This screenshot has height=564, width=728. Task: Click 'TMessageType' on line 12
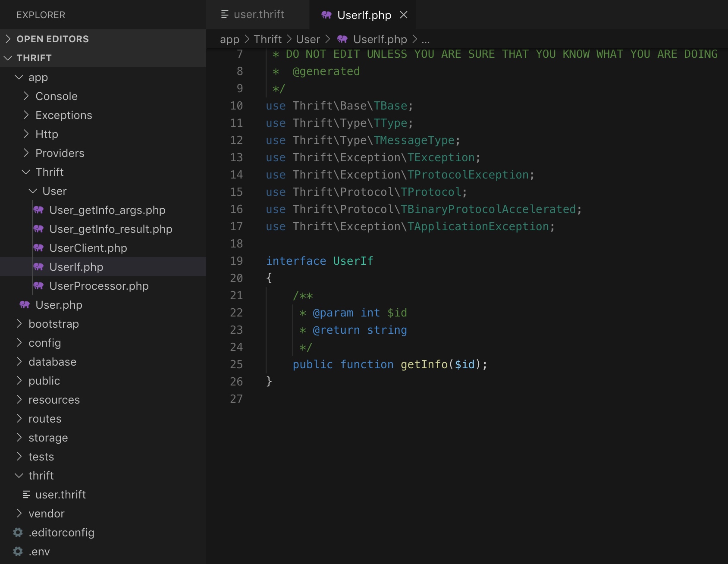tap(414, 140)
